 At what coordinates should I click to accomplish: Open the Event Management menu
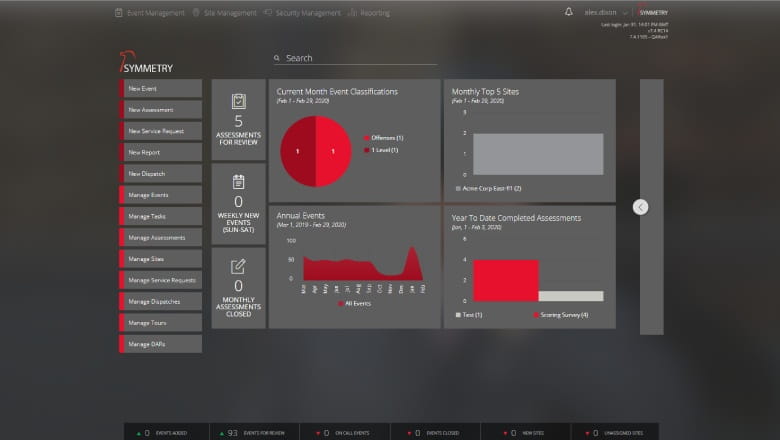(149, 13)
